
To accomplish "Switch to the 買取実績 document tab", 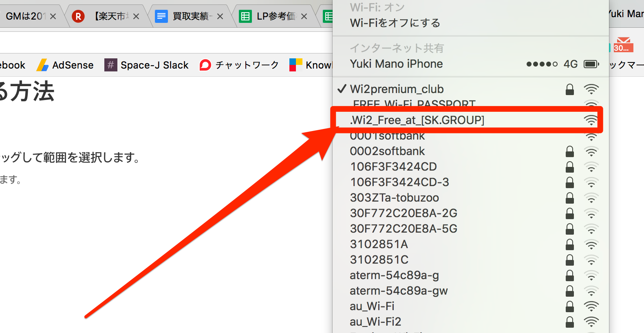I will [x=192, y=16].
